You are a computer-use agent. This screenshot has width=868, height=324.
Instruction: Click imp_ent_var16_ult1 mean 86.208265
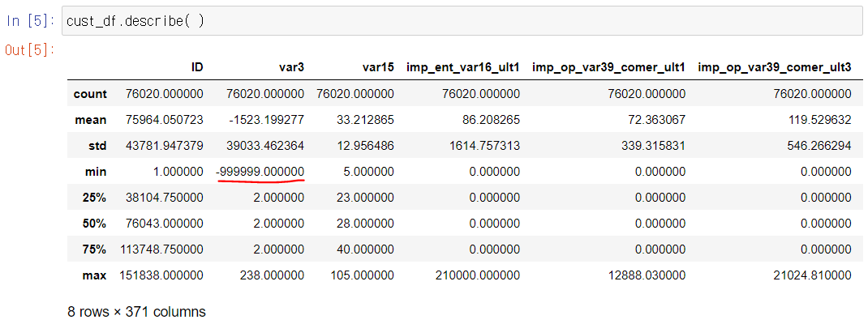tap(492, 120)
